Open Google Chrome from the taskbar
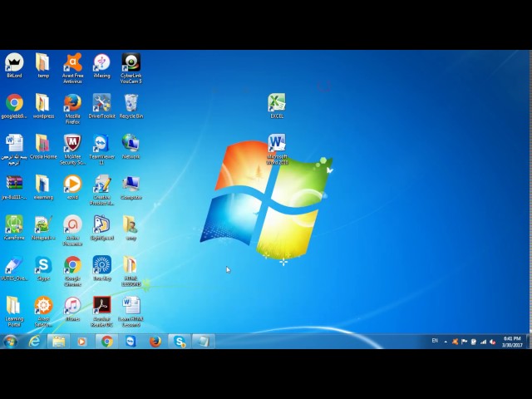This screenshot has width=532, height=399. click(107, 341)
